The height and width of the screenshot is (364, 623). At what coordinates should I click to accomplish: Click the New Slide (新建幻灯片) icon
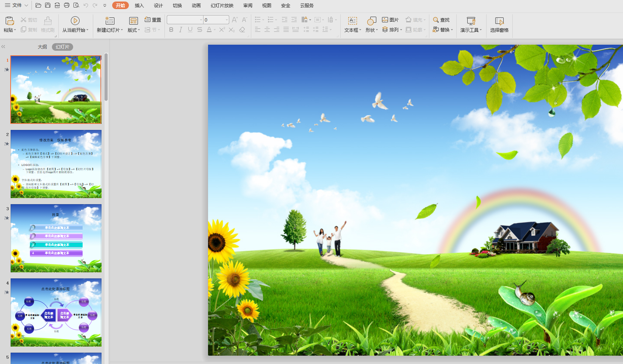(110, 21)
